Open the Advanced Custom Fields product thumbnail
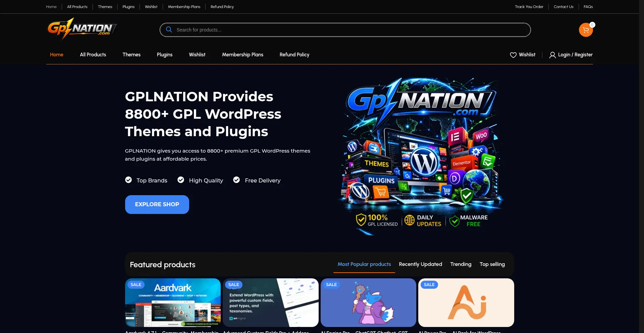644x333 pixels. click(271, 302)
